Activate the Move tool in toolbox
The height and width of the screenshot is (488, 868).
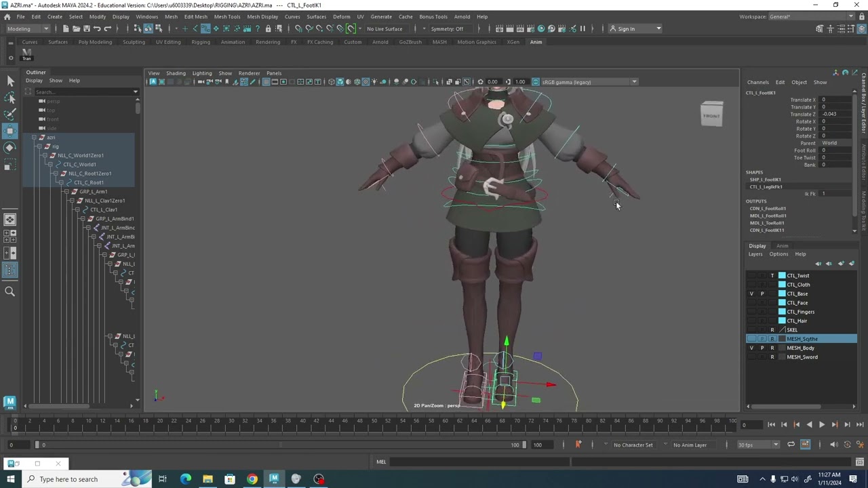(x=10, y=130)
